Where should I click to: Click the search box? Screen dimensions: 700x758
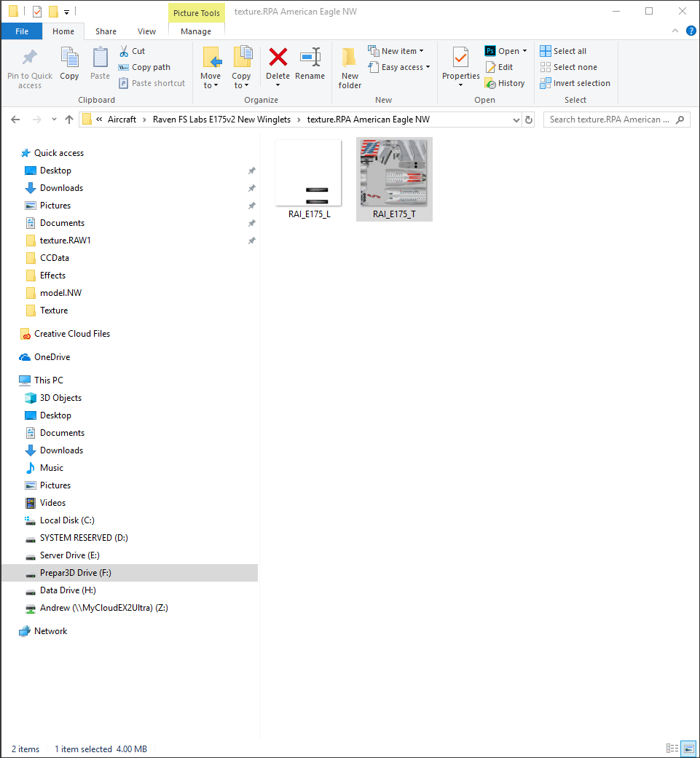coord(616,120)
